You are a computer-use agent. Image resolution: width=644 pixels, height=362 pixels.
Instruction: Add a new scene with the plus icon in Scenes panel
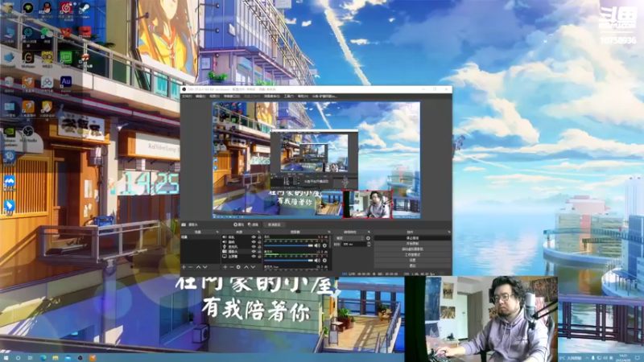tap(184, 267)
